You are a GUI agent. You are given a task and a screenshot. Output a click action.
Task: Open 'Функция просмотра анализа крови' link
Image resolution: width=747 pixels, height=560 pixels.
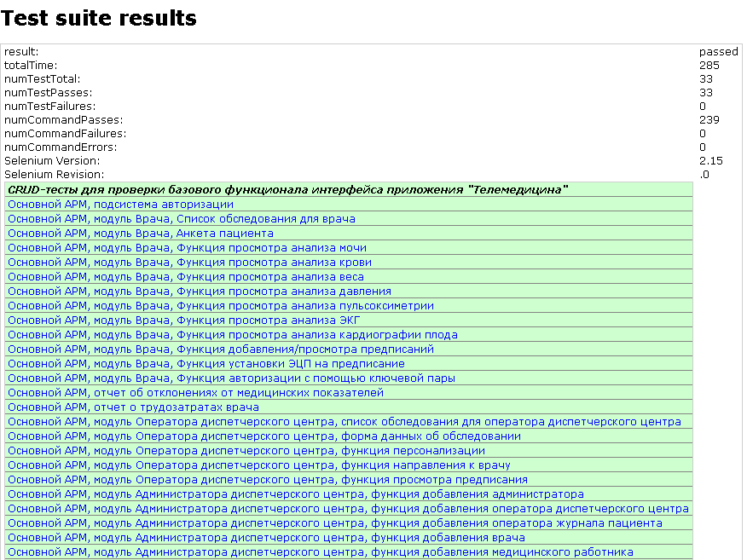point(189,263)
